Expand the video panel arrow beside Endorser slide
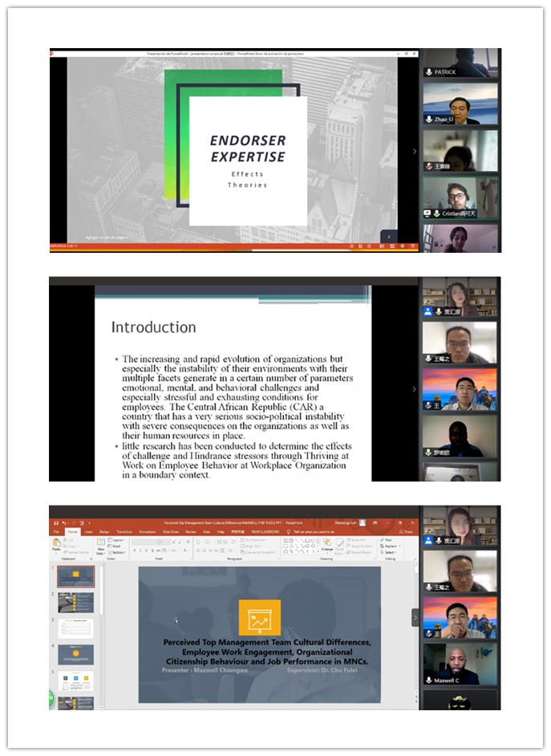The width and height of the screenshot is (551, 756). point(415,151)
